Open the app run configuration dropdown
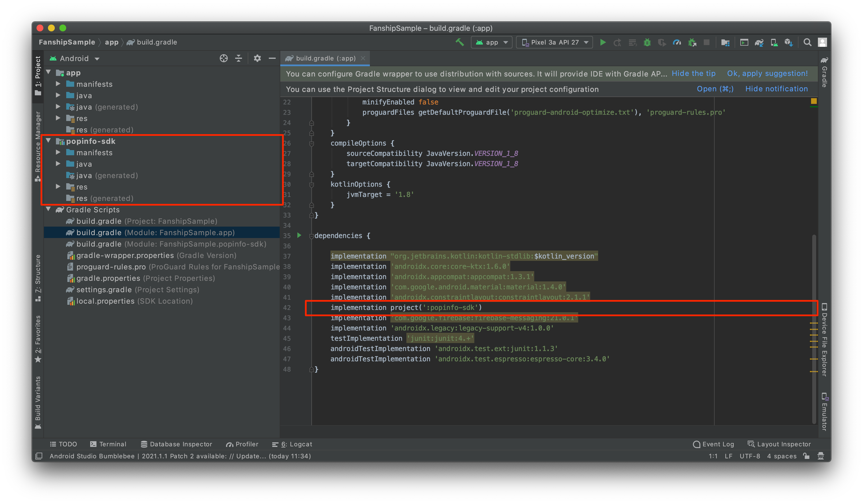The width and height of the screenshot is (863, 504). 491,42
